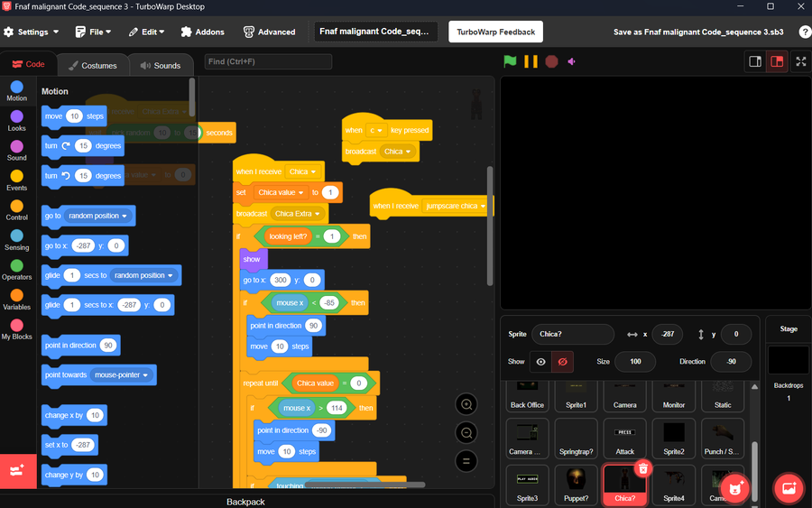Screen dimensions: 812x508
Task: Select the Puppet? sprite thumbnail
Action: [576, 485]
